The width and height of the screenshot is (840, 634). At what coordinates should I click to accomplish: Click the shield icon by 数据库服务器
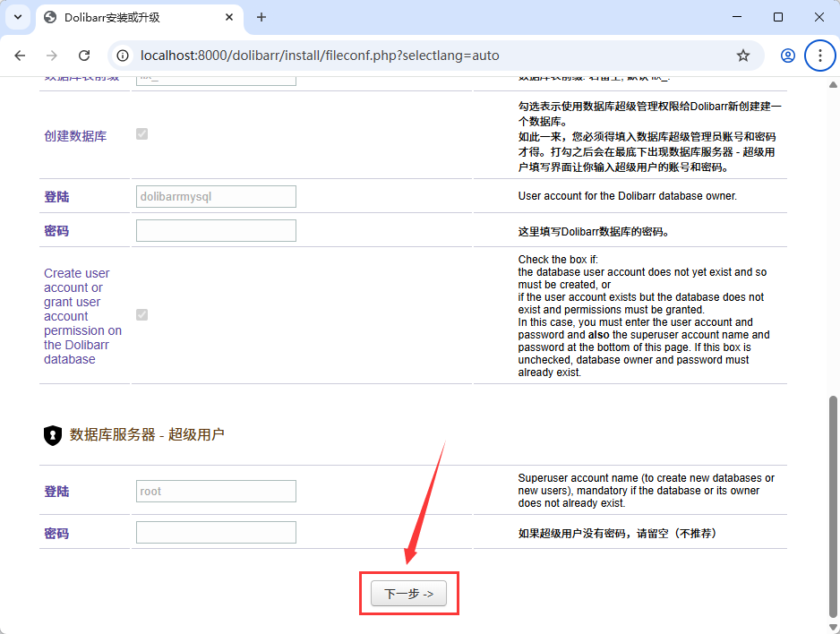pyautogui.click(x=53, y=435)
